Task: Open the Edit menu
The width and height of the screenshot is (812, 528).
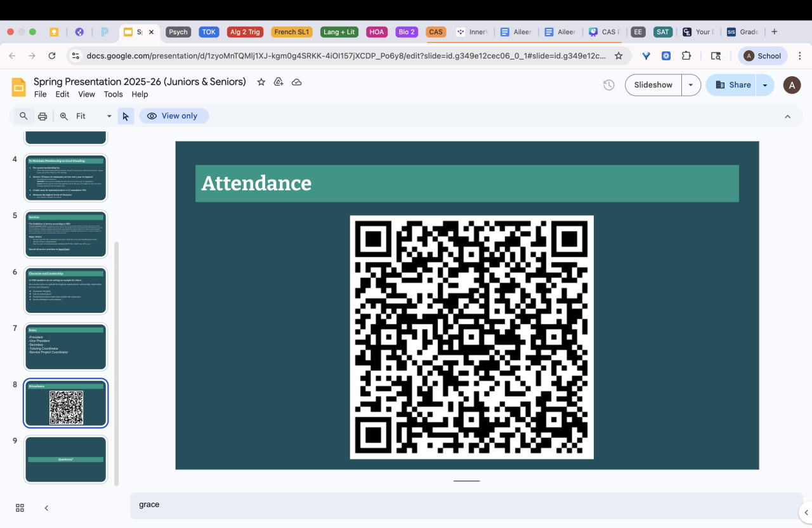Action: tap(62, 94)
